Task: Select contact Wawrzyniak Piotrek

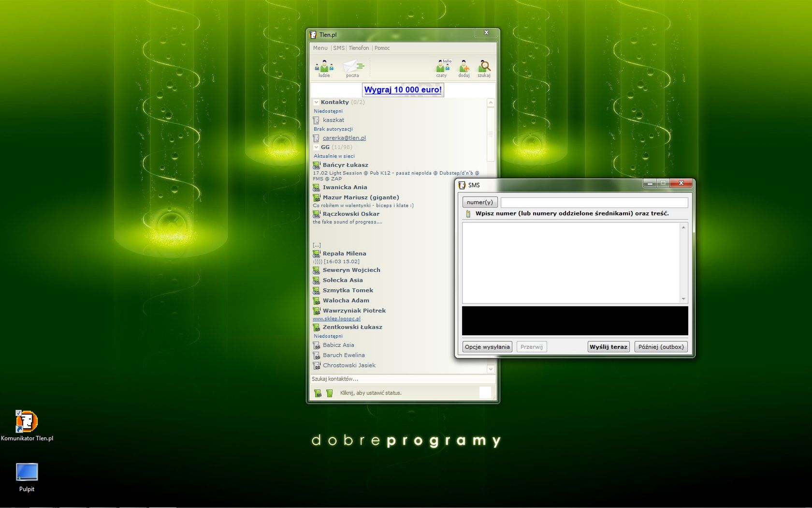Action: [354, 311]
